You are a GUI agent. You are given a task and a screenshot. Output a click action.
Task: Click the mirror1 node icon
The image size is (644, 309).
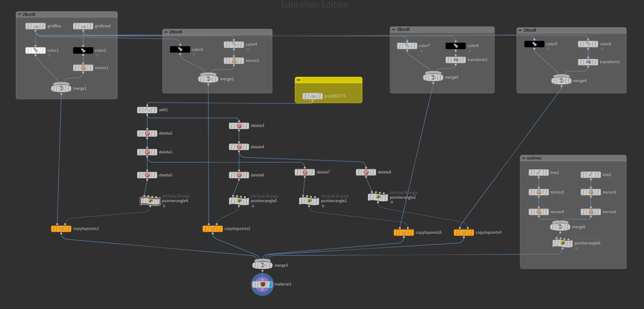[83, 68]
